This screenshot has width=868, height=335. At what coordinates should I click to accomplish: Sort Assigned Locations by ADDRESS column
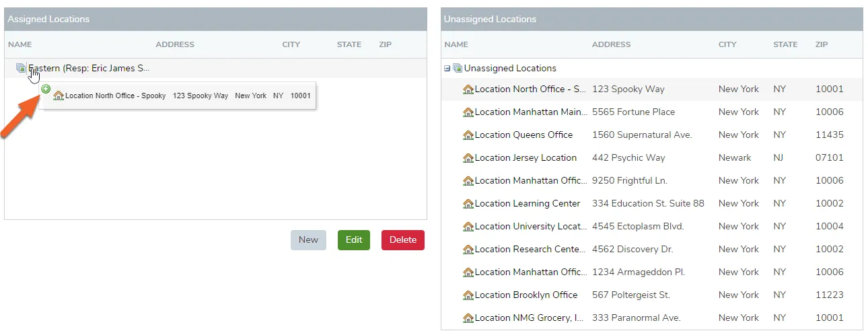tap(175, 44)
